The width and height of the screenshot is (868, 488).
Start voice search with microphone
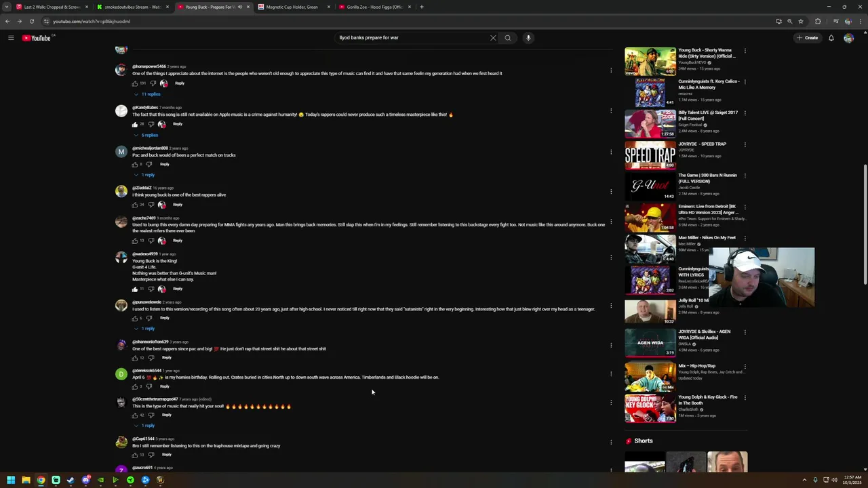point(528,38)
